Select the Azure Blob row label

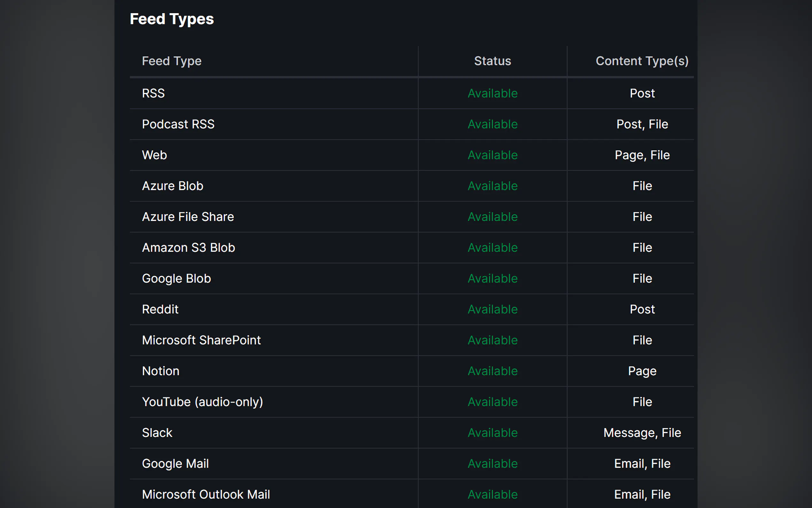(173, 186)
